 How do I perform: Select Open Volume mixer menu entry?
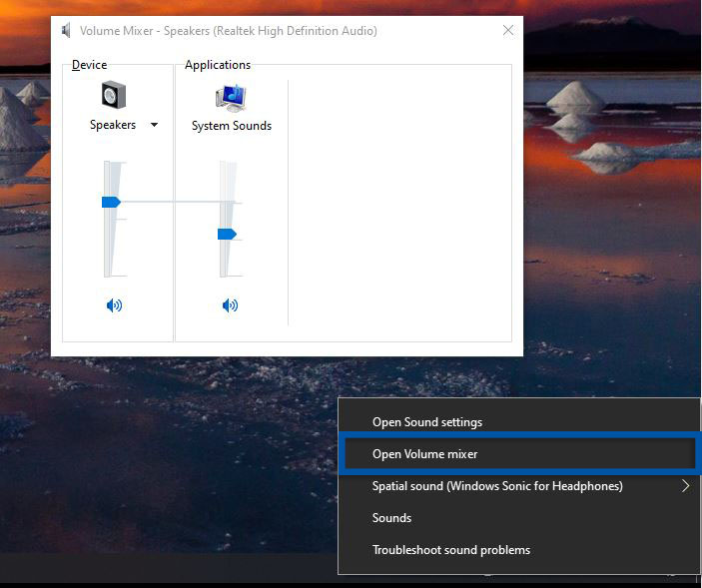[x=519, y=454]
